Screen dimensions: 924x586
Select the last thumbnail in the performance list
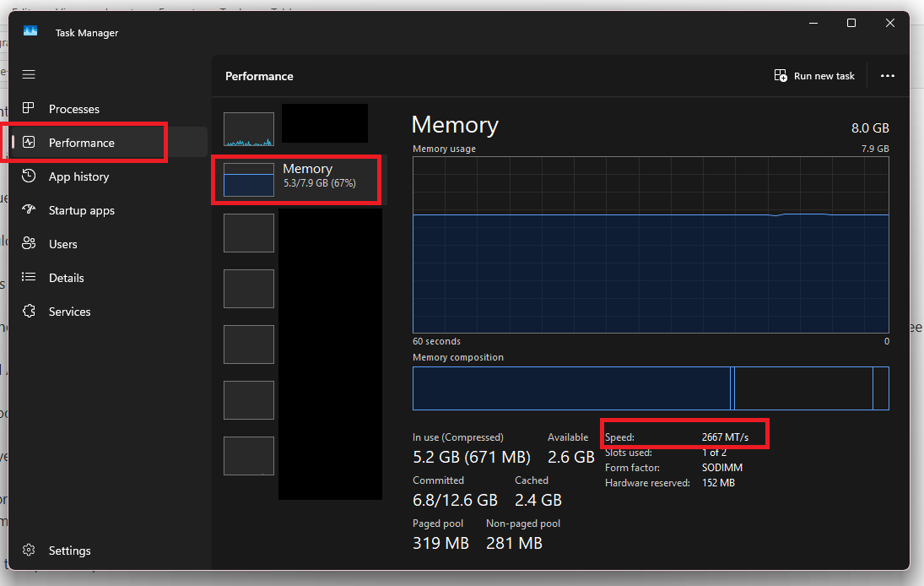(248, 456)
